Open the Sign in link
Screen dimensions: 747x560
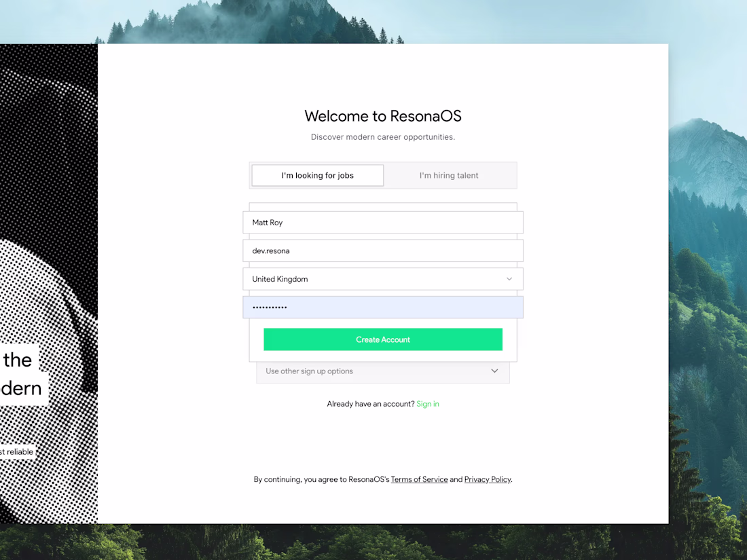tap(428, 404)
